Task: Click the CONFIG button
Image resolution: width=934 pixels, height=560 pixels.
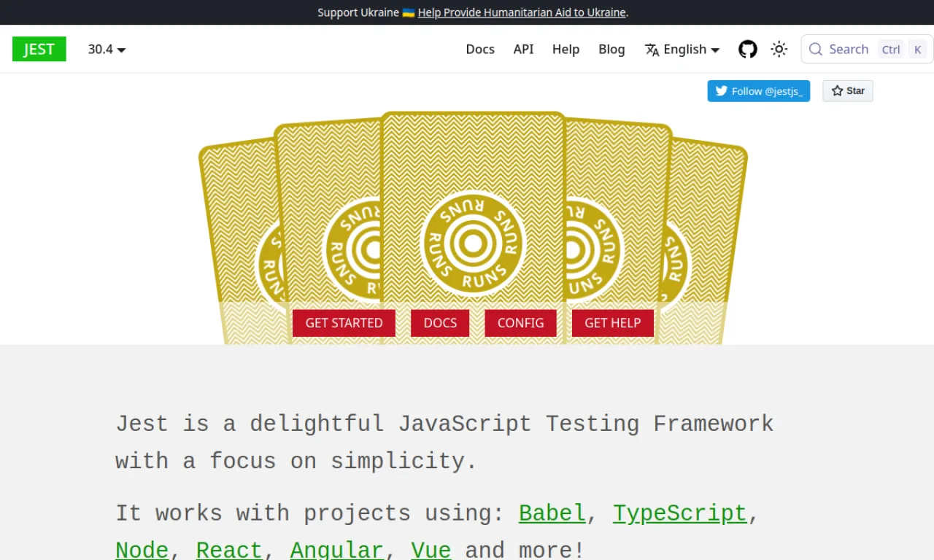Action: point(520,323)
